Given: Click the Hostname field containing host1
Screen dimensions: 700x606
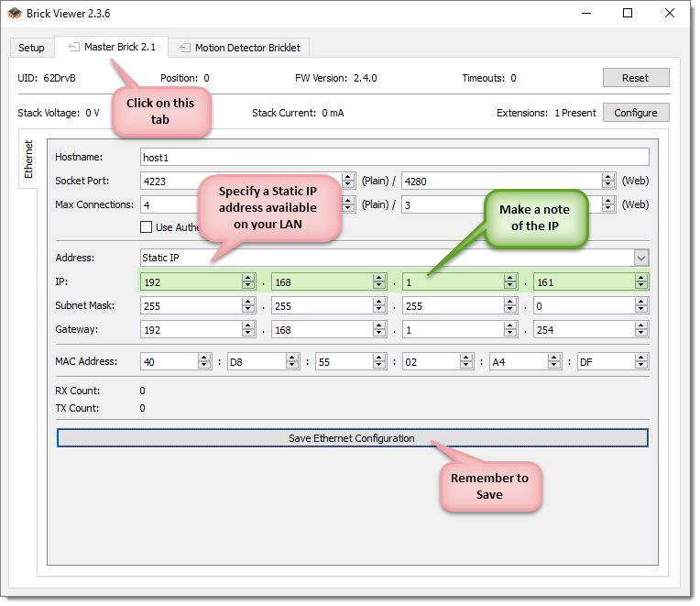Looking at the screenshot, I should point(395,157).
